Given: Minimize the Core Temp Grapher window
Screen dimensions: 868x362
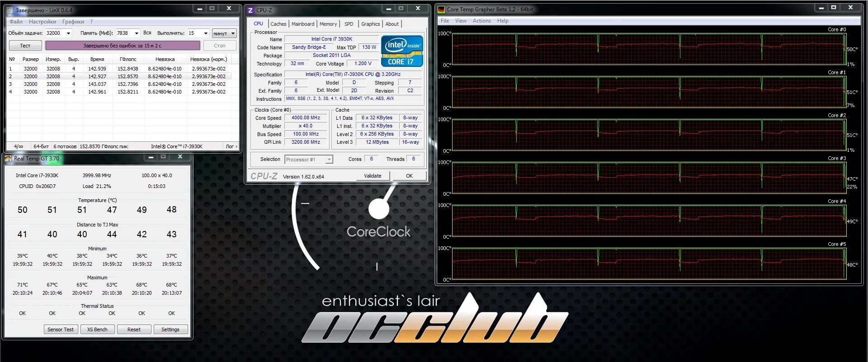Looking at the screenshot, I should pyautogui.click(x=821, y=7).
